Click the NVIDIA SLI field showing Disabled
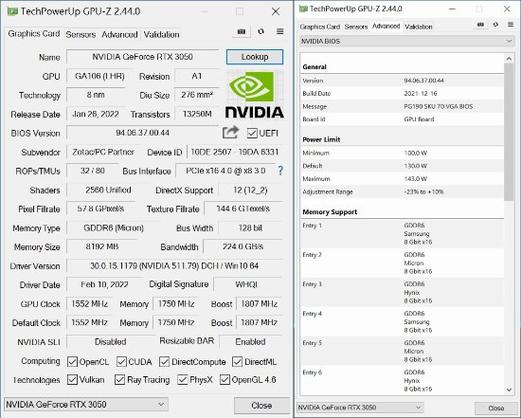Viewport: 521px width, 418px height. [110, 342]
